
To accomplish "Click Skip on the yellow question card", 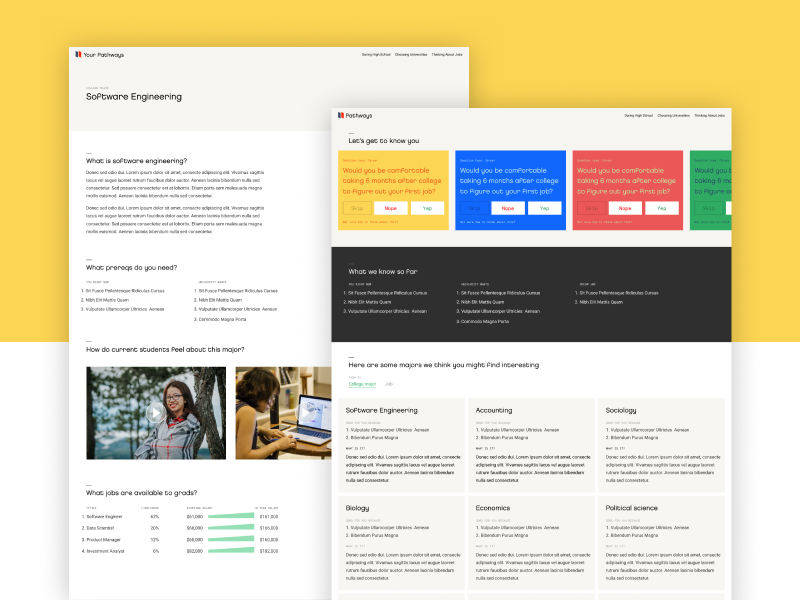I will click(x=357, y=208).
